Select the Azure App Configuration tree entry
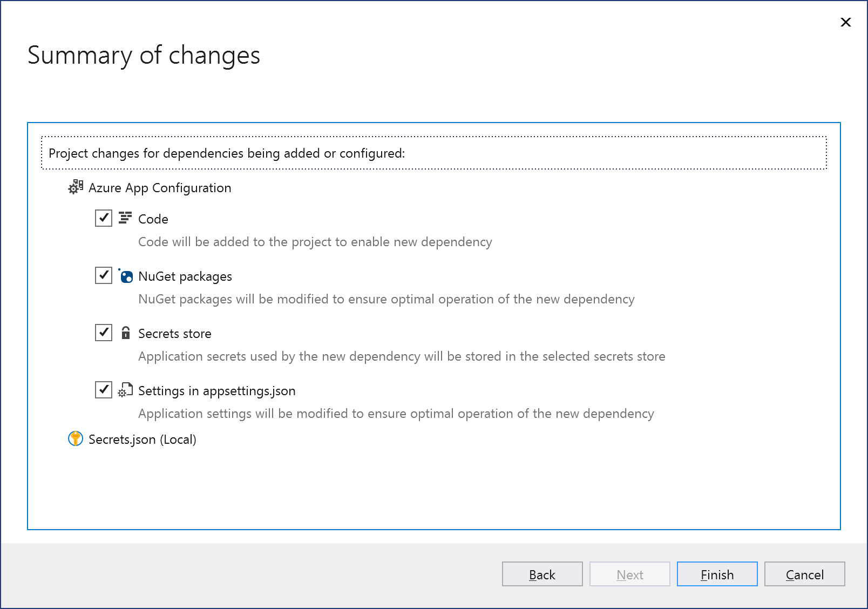The height and width of the screenshot is (609, 868). click(160, 188)
